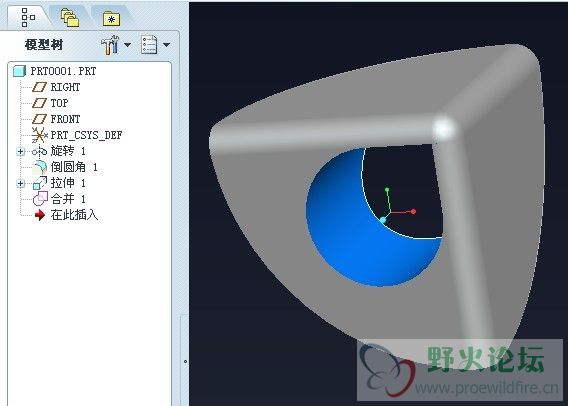The image size is (568, 406).
Task: Open the Favorites folder tab
Action: [x=111, y=18]
